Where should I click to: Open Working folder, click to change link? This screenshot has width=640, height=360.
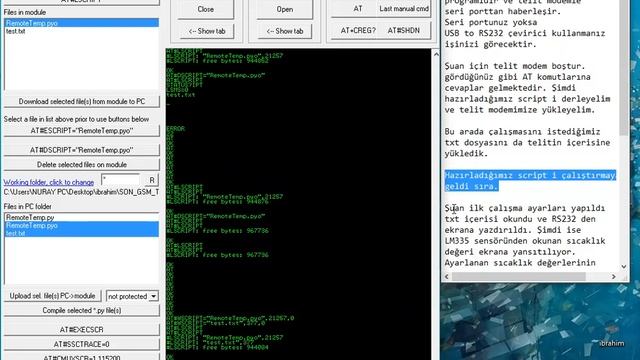(49, 182)
